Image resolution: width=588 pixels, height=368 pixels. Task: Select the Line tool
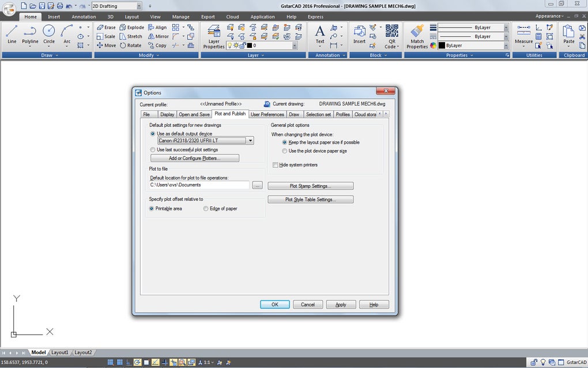(x=12, y=34)
